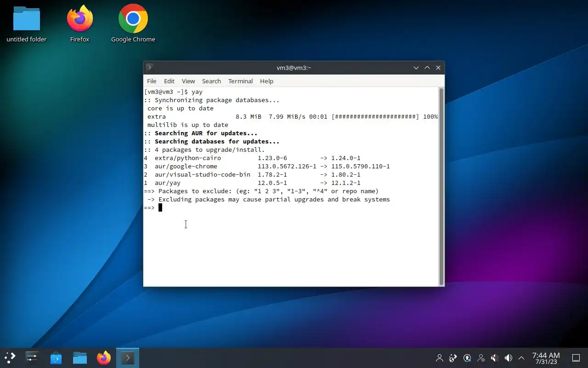Click the 'multilib is up to date' line

click(x=187, y=125)
